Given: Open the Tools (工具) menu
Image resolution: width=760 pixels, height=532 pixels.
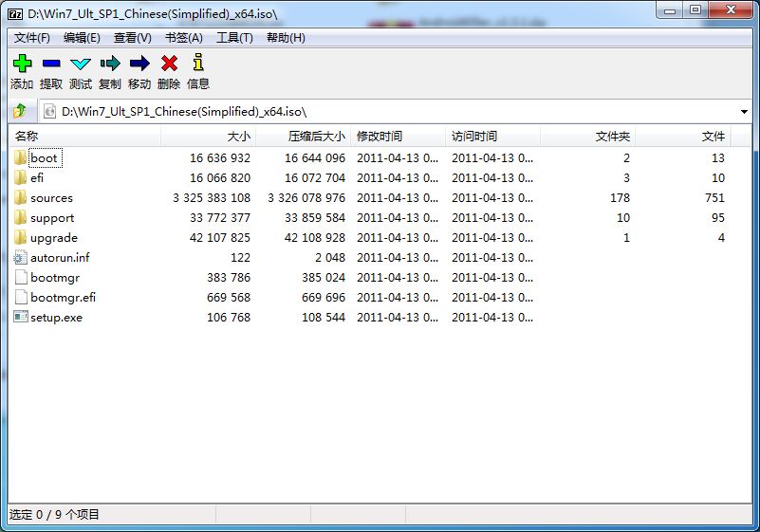Looking at the screenshot, I should [x=234, y=38].
